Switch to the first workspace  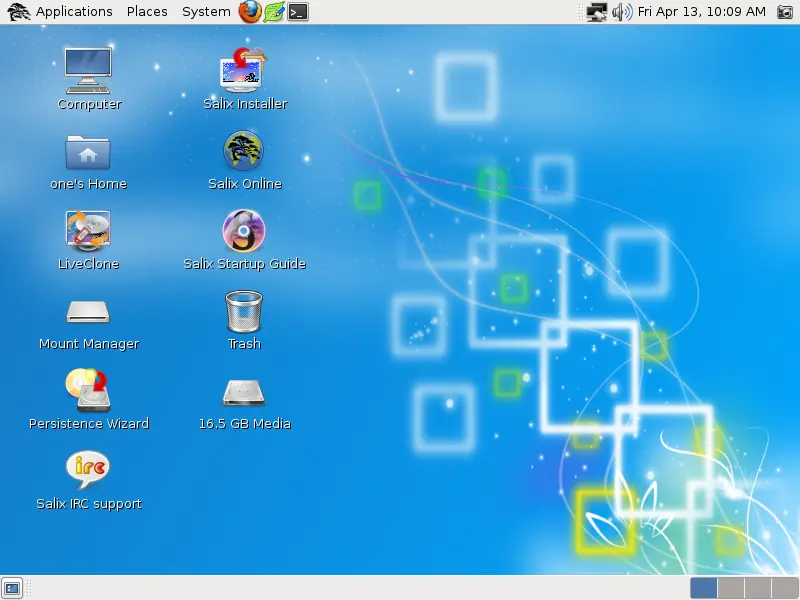[704, 588]
